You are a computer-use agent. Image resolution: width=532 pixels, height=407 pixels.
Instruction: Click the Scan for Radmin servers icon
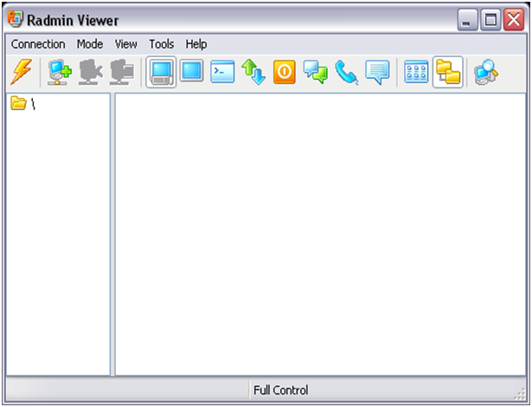486,72
